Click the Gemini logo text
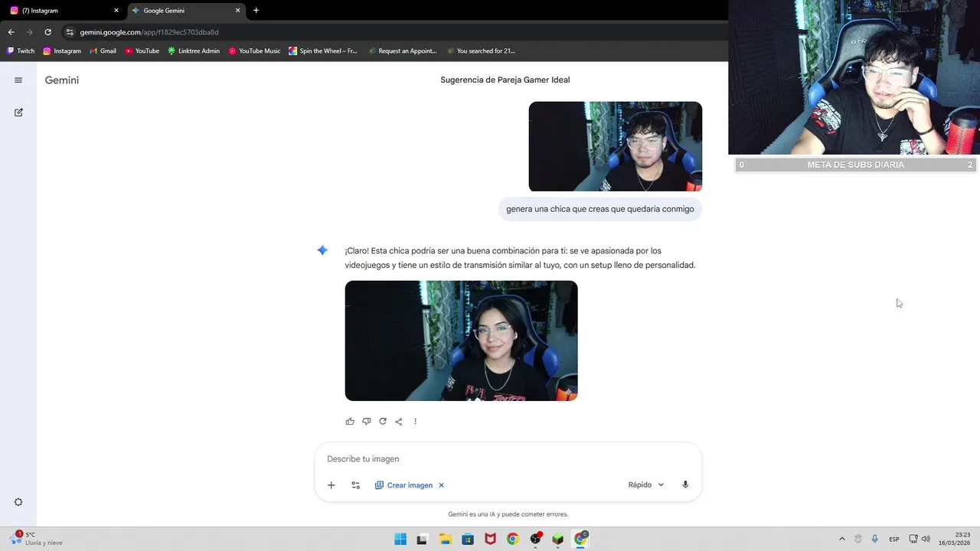Viewport: 980px width, 551px height. coord(62,80)
